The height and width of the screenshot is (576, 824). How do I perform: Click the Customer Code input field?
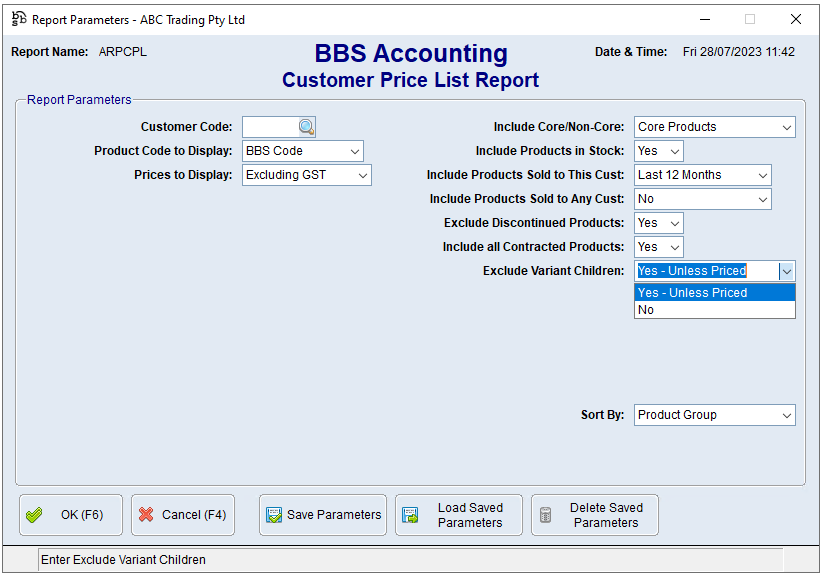pos(269,127)
